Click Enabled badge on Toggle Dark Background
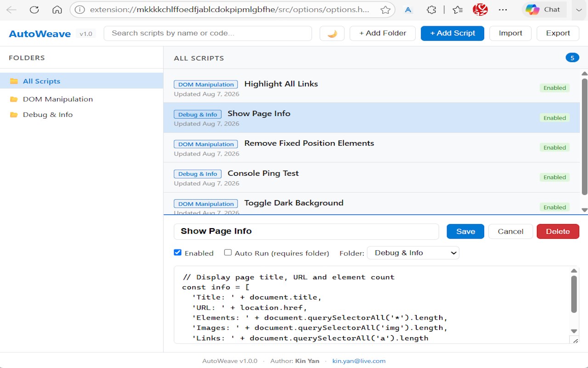The width and height of the screenshot is (588, 368). (x=554, y=207)
